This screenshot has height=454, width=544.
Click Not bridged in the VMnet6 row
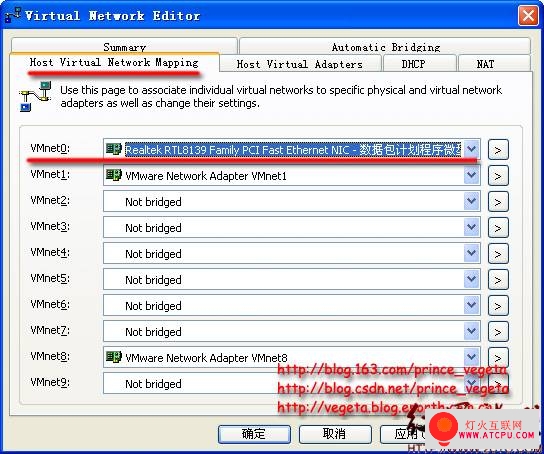point(153,306)
